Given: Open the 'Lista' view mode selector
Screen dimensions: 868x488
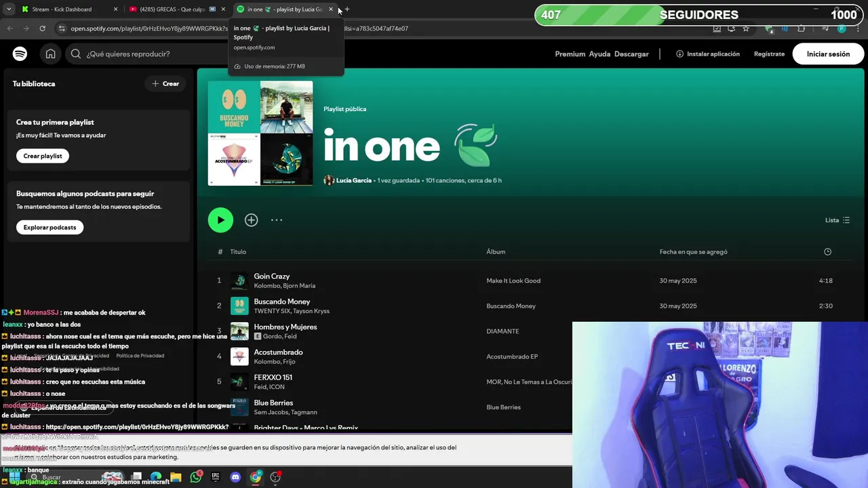Looking at the screenshot, I should 837,220.
